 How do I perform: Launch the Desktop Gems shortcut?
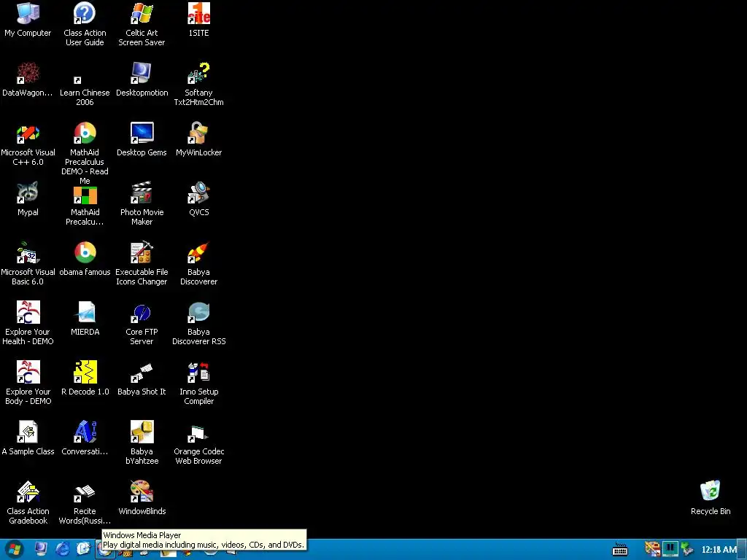click(142, 133)
